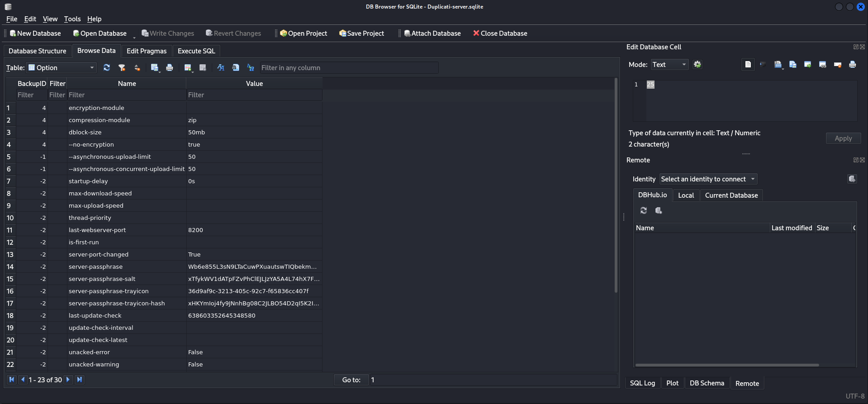Clear all filters with funnel icon
Screen dimensions: 868x404
(122, 67)
